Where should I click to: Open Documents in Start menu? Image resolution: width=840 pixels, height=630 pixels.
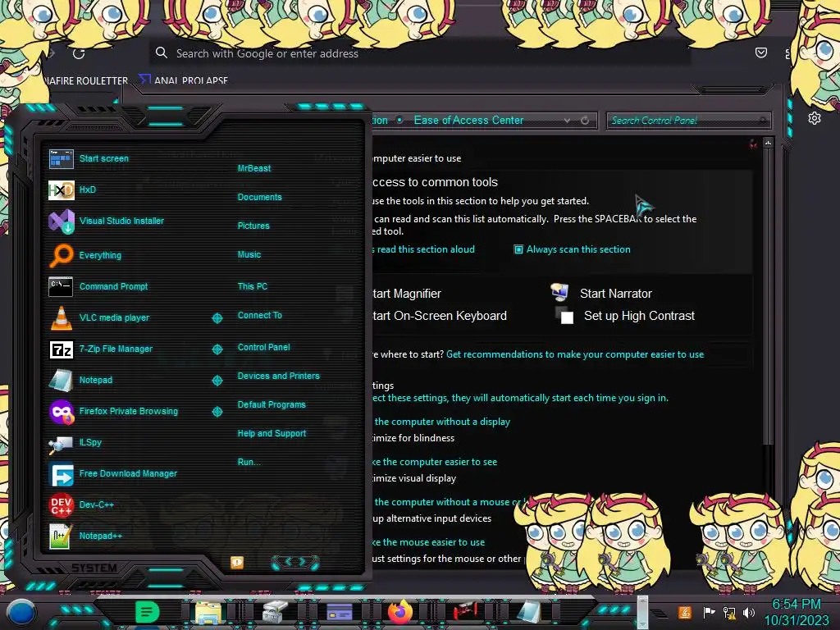[x=259, y=197]
